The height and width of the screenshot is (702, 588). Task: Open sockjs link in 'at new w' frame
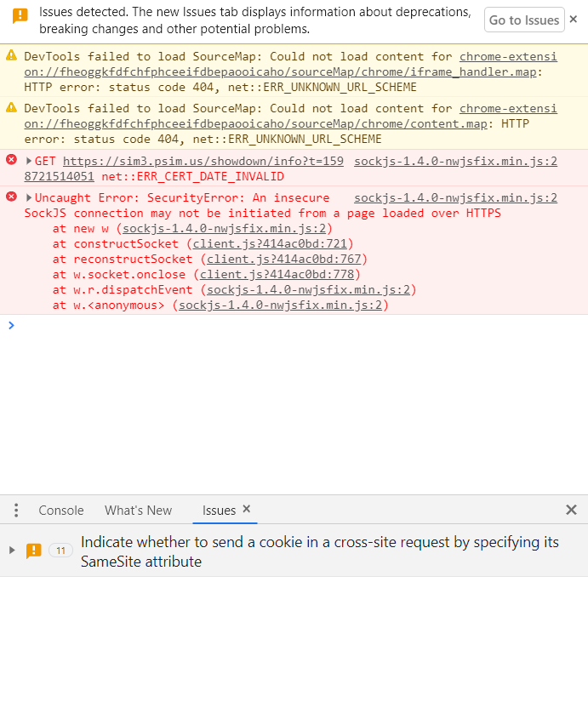tap(225, 228)
